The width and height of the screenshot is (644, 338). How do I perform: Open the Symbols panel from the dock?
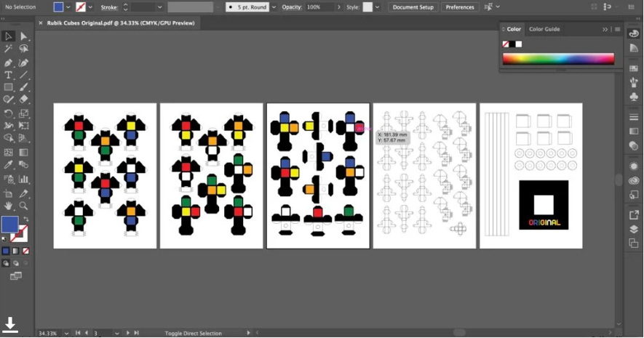[634, 97]
